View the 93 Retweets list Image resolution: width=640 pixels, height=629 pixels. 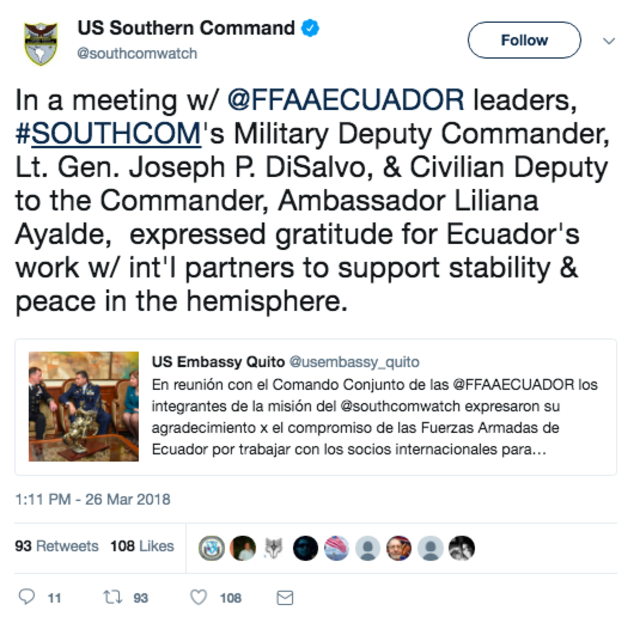[x=57, y=546]
